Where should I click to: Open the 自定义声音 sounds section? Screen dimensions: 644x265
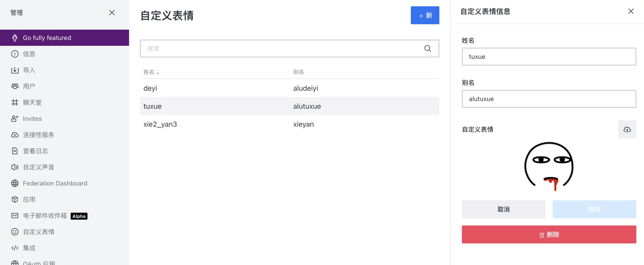[x=38, y=167]
